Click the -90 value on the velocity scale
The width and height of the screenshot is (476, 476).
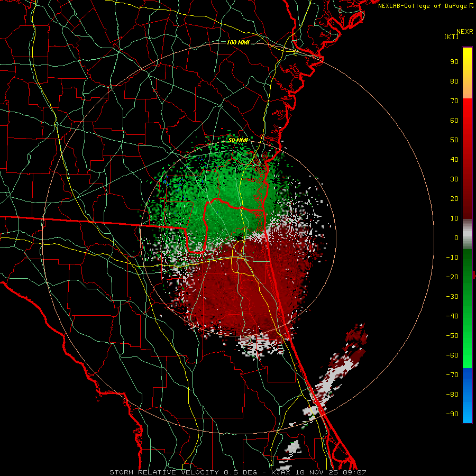click(x=452, y=414)
